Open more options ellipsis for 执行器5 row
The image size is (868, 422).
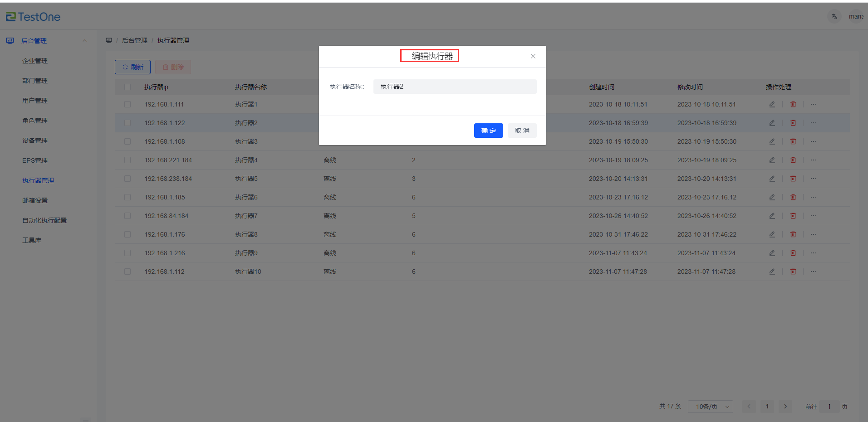pyautogui.click(x=813, y=179)
